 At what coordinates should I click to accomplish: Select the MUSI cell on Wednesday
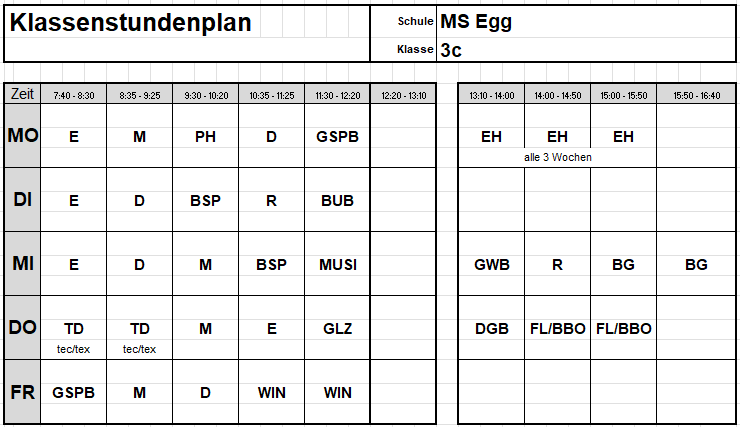[x=337, y=265]
